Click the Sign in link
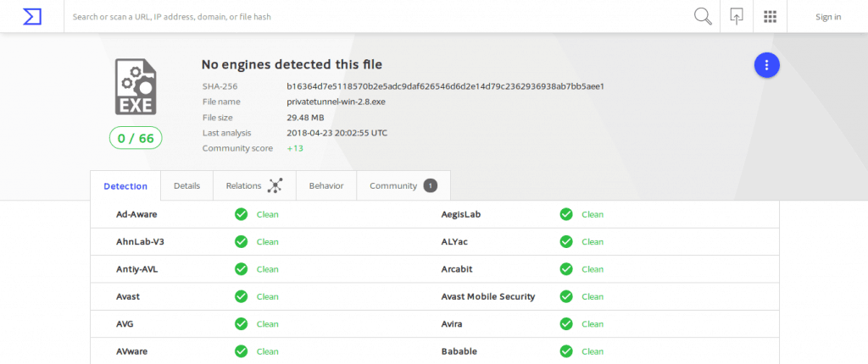Image resolution: width=868 pixels, height=364 pixels. pyautogui.click(x=828, y=17)
